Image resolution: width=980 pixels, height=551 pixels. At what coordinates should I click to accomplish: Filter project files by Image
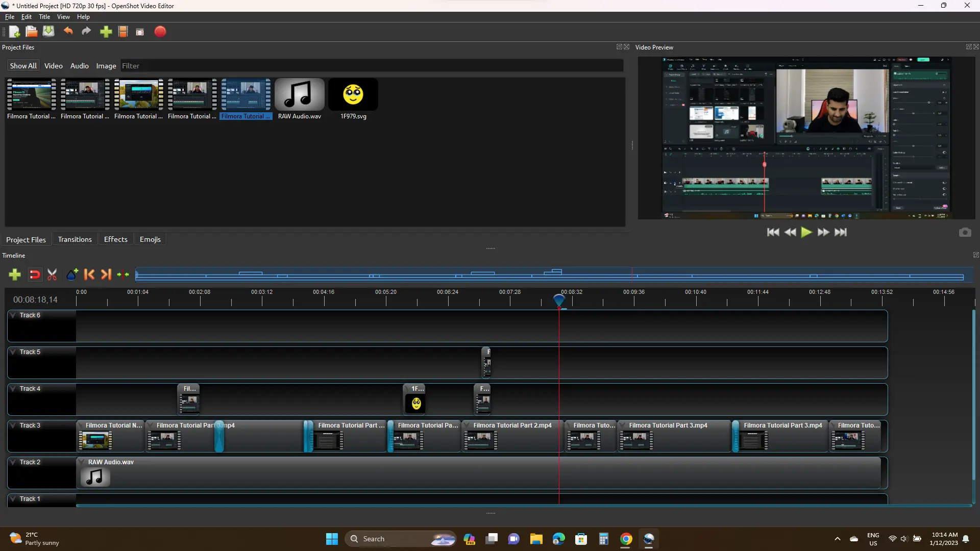(106, 66)
